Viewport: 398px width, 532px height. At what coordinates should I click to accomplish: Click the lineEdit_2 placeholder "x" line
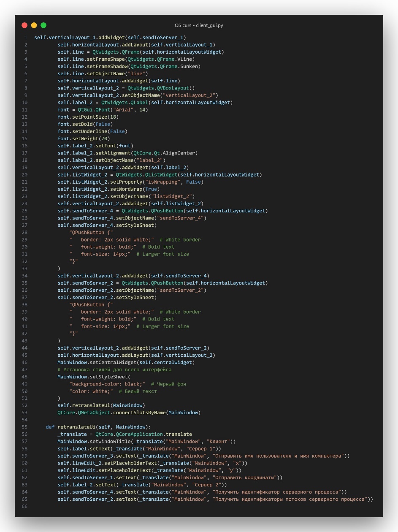pos(152,463)
